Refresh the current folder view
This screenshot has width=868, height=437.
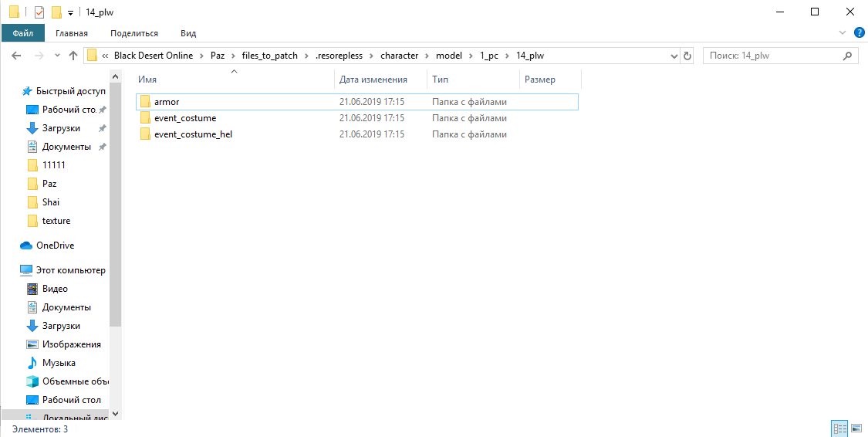[687, 56]
